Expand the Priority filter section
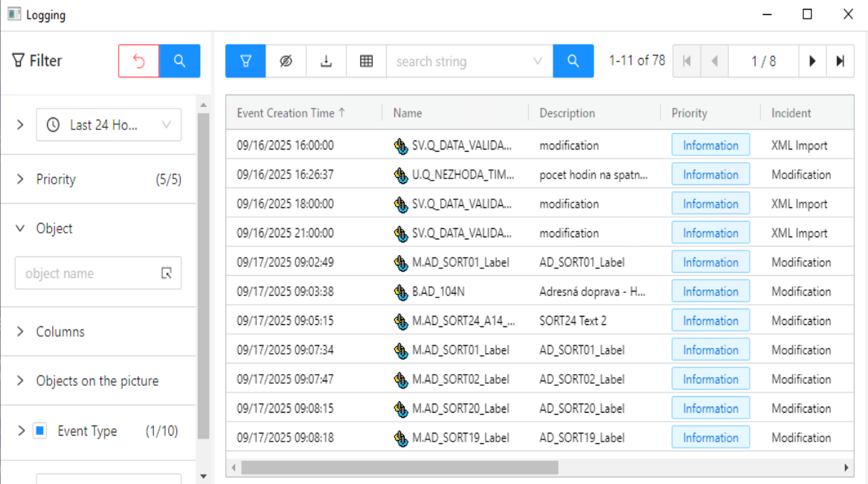868x484 pixels. [x=20, y=179]
